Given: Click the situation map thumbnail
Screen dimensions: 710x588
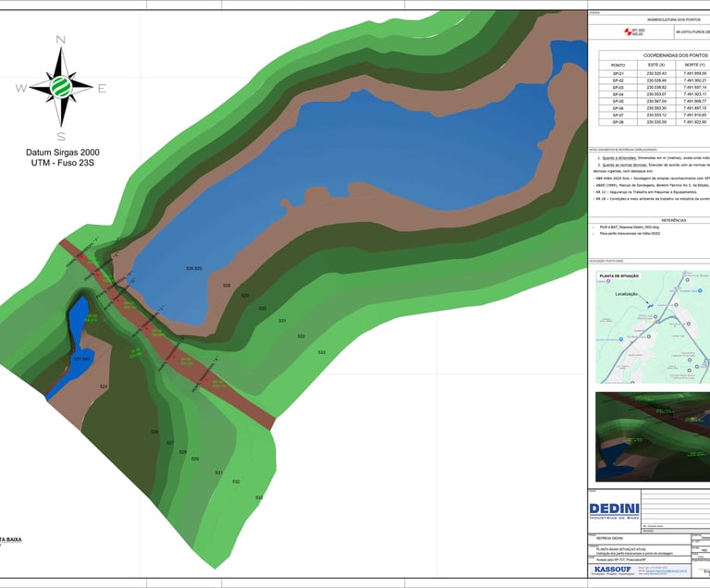Looking at the screenshot, I should pos(653,327).
